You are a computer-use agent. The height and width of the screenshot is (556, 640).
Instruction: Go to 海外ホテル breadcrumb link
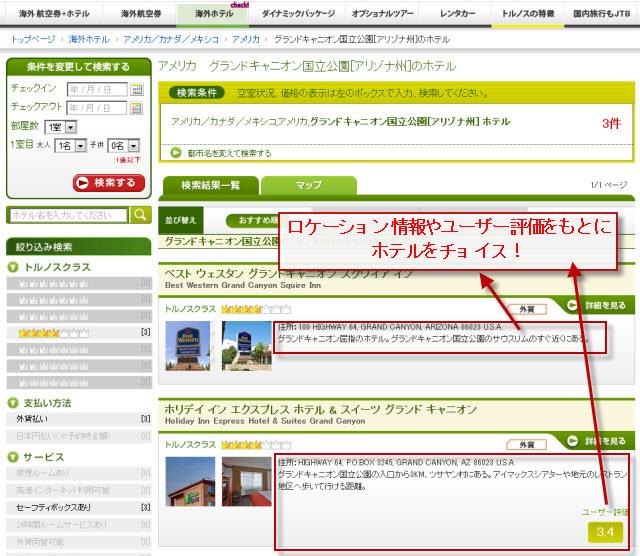tap(89, 39)
